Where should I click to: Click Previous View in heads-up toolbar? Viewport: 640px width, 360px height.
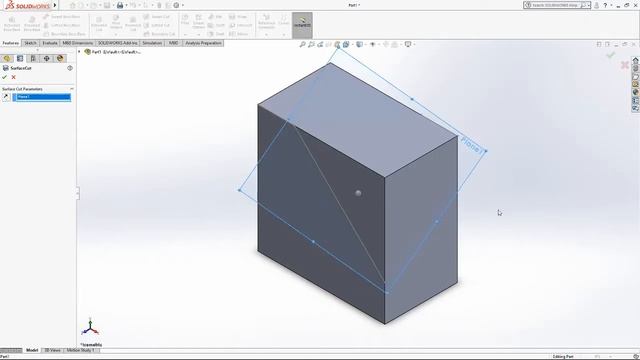(x=320, y=44)
